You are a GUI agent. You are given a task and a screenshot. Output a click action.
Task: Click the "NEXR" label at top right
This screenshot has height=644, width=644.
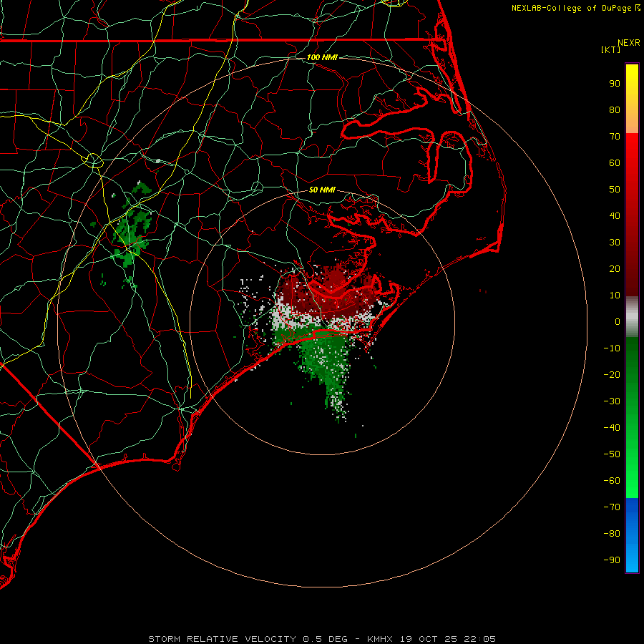tap(629, 43)
